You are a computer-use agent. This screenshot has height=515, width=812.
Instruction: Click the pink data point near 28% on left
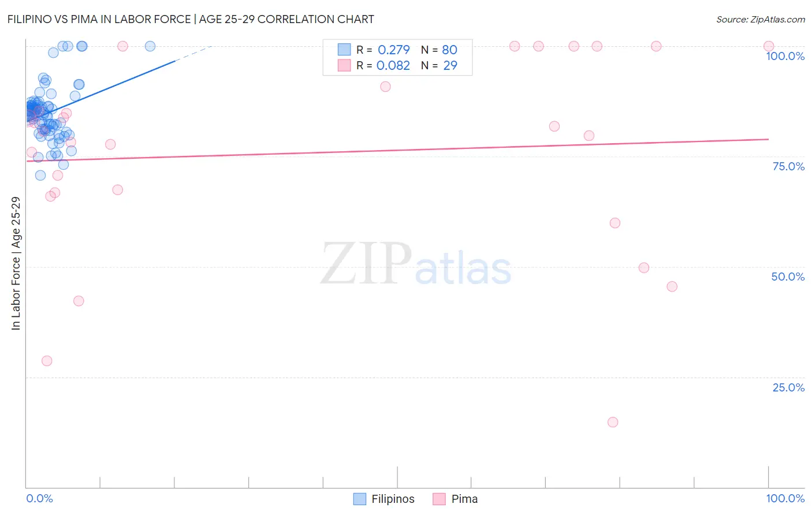pyautogui.click(x=47, y=361)
